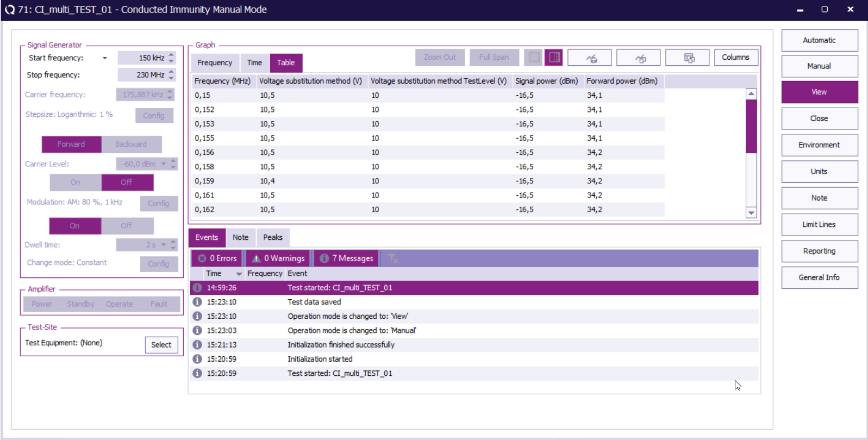Click Config next to Modulation
The image size is (868, 440).
point(159,203)
